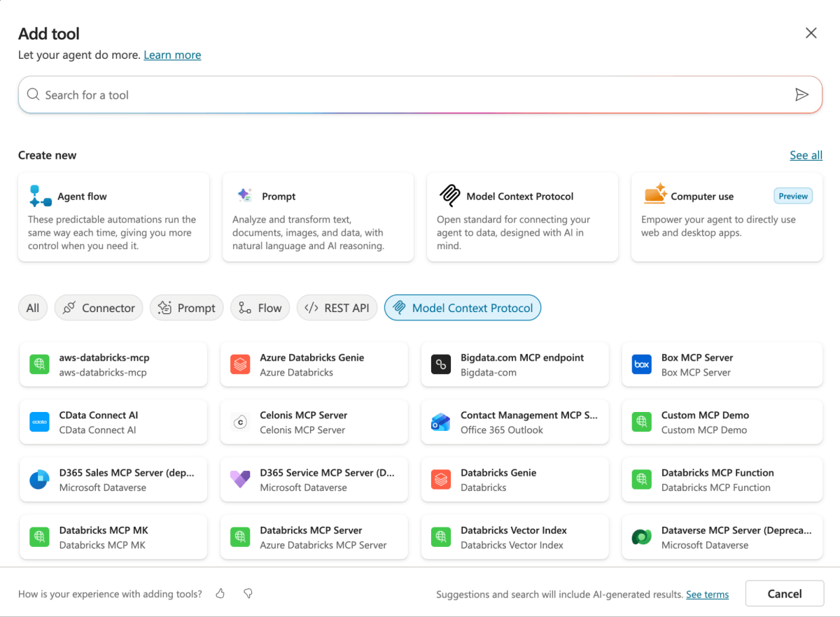Image resolution: width=840 pixels, height=617 pixels.
Task: Click the D365 Service MCP Server icon
Action: pos(240,479)
